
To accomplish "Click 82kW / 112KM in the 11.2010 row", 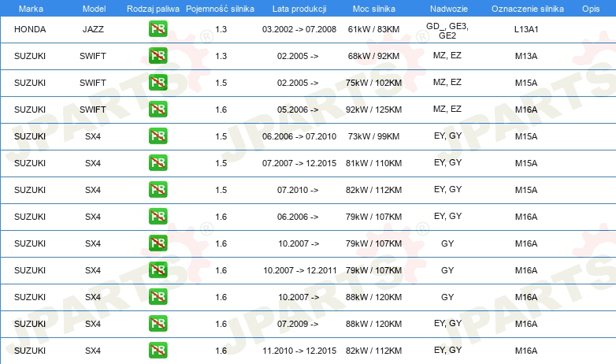I will (373, 351).
